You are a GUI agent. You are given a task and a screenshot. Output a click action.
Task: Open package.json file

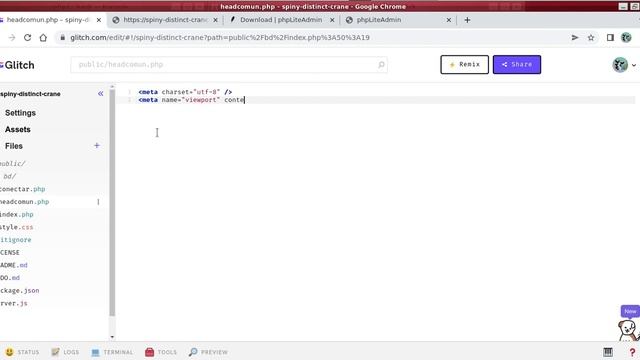(20, 290)
